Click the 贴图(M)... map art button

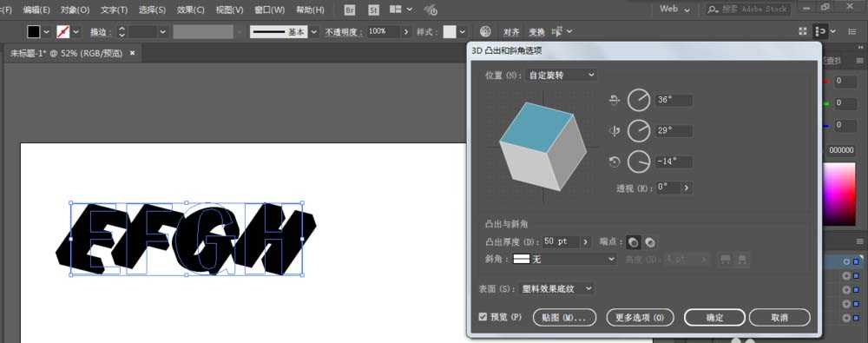564,318
